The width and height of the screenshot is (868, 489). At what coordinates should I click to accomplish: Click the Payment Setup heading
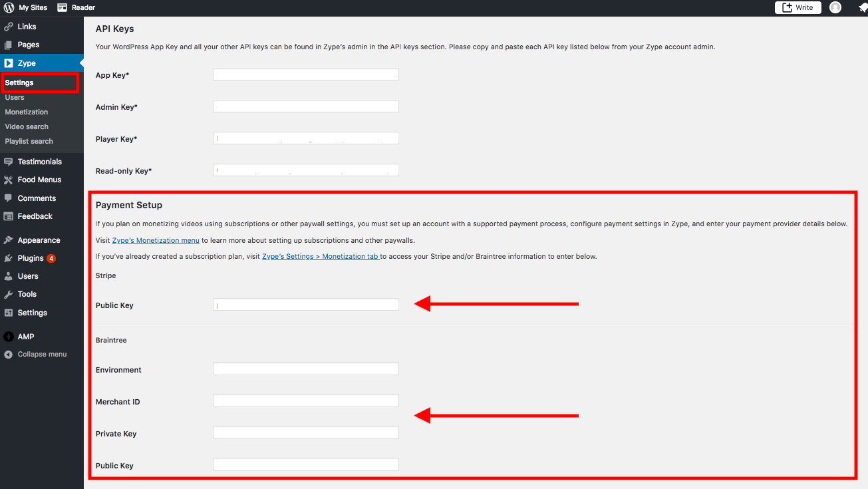129,205
